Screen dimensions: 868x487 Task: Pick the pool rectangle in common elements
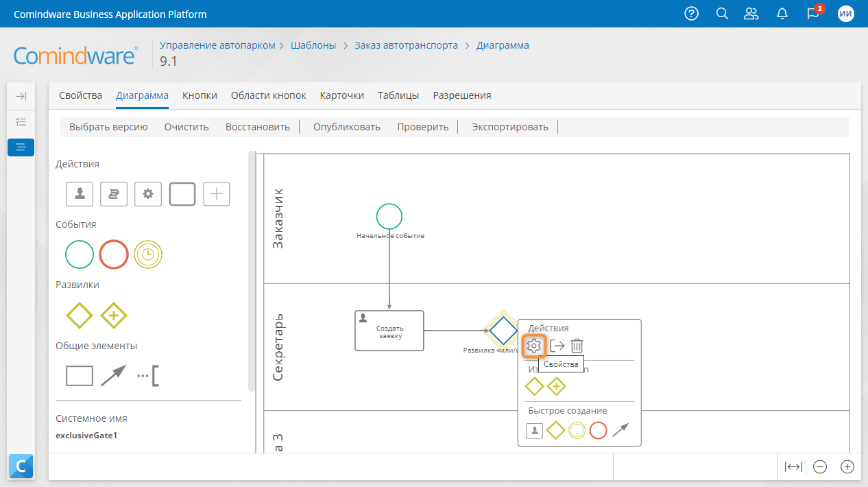[x=80, y=376]
